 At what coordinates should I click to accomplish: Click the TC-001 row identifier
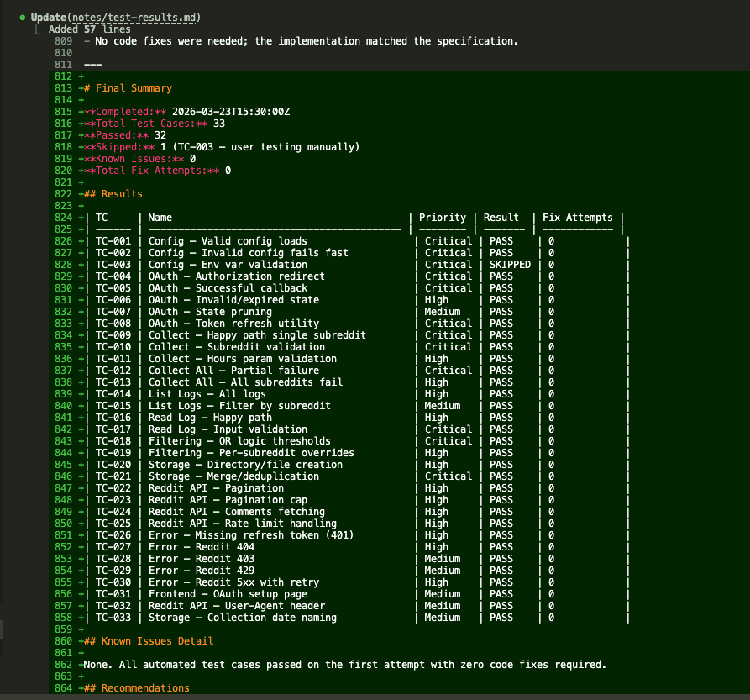[113, 241]
